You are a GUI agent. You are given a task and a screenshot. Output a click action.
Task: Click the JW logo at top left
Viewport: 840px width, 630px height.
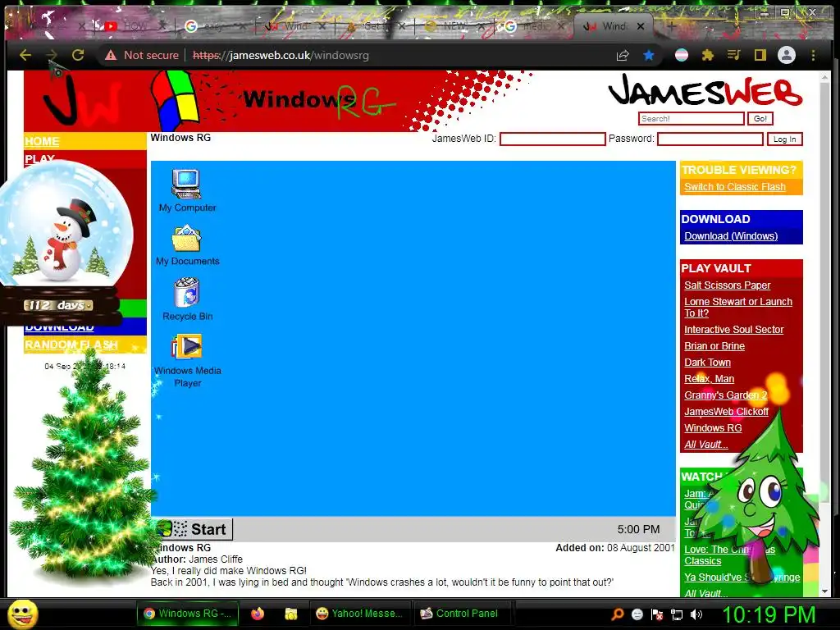[80, 100]
